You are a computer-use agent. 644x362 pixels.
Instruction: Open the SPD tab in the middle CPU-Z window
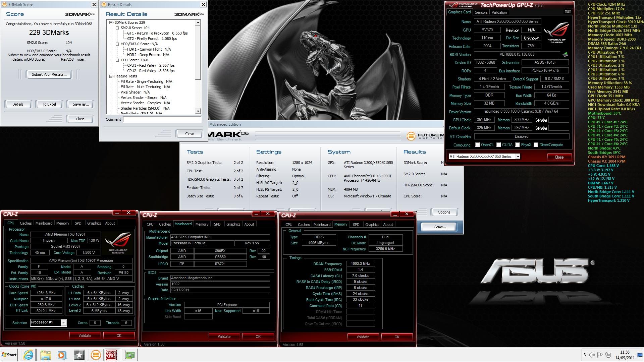[x=217, y=224]
